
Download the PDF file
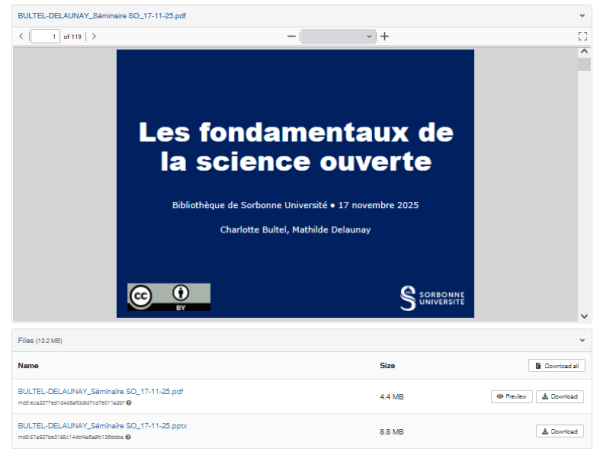(559, 396)
